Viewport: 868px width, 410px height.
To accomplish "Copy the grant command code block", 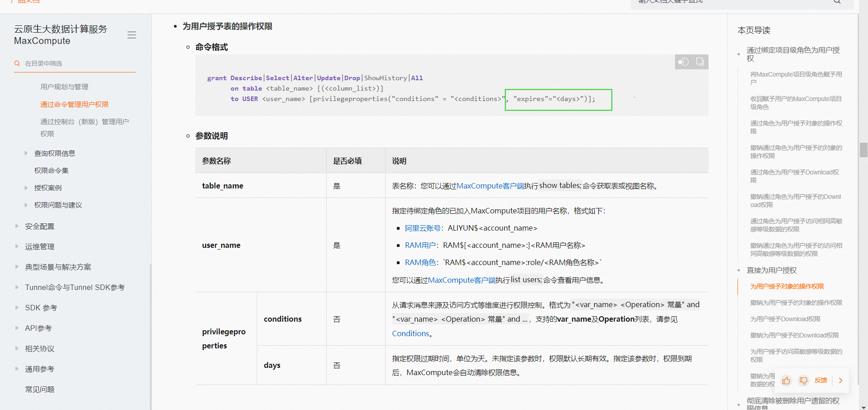I will [700, 62].
